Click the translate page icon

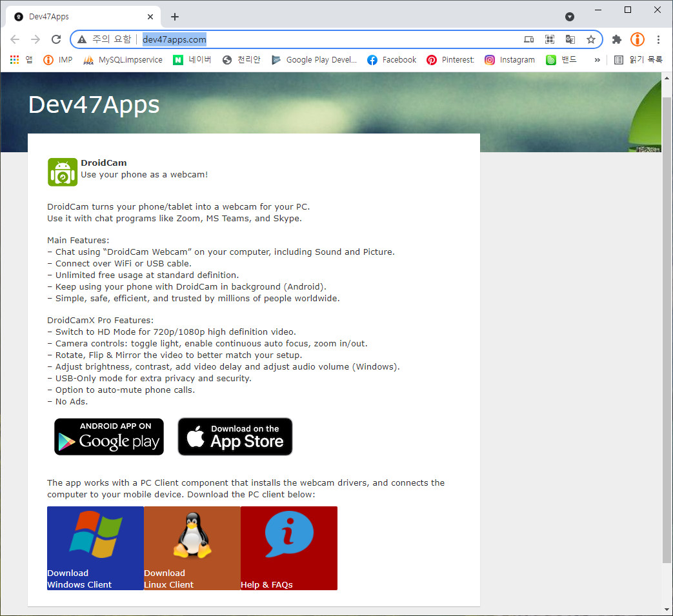point(570,39)
